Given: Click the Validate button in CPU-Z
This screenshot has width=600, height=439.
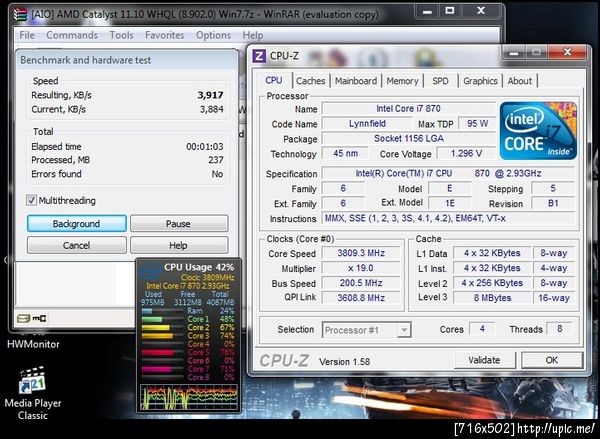Looking at the screenshot, I should click(x=484, y=360).
